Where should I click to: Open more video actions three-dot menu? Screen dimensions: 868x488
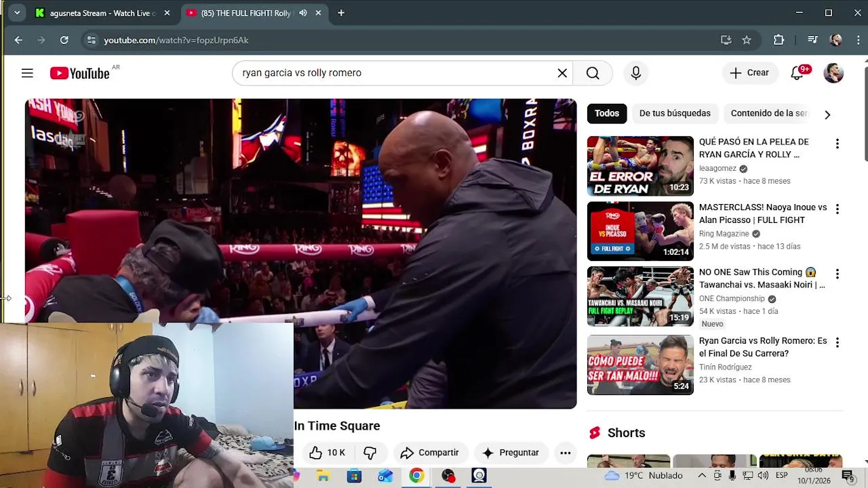[566, 453]
